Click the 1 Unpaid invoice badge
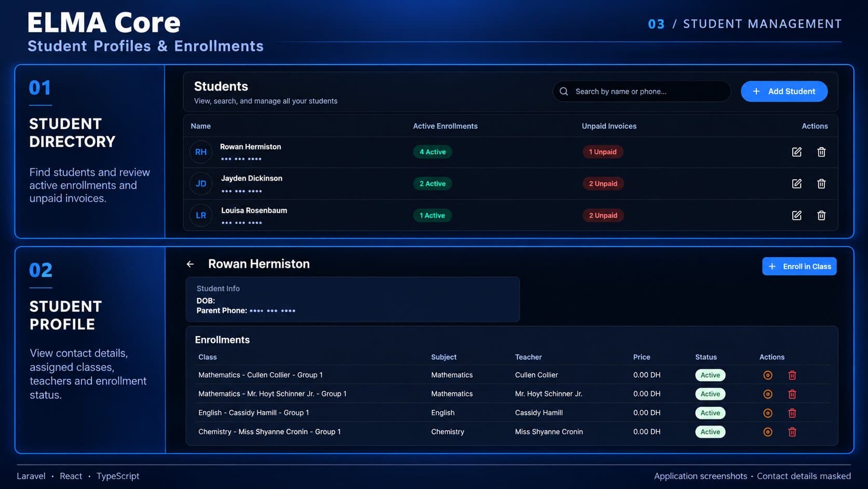The height and width of the screenshot is (489, 868). [603, 152]
